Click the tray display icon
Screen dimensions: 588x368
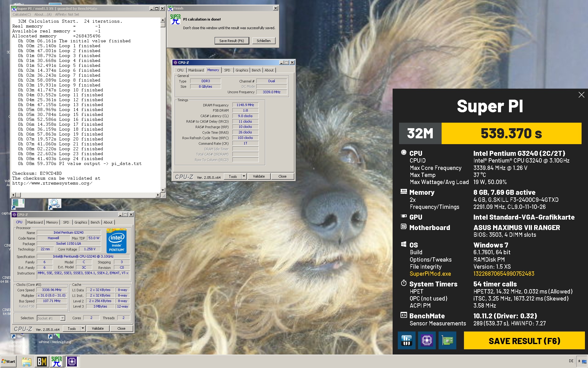point(584,362)
